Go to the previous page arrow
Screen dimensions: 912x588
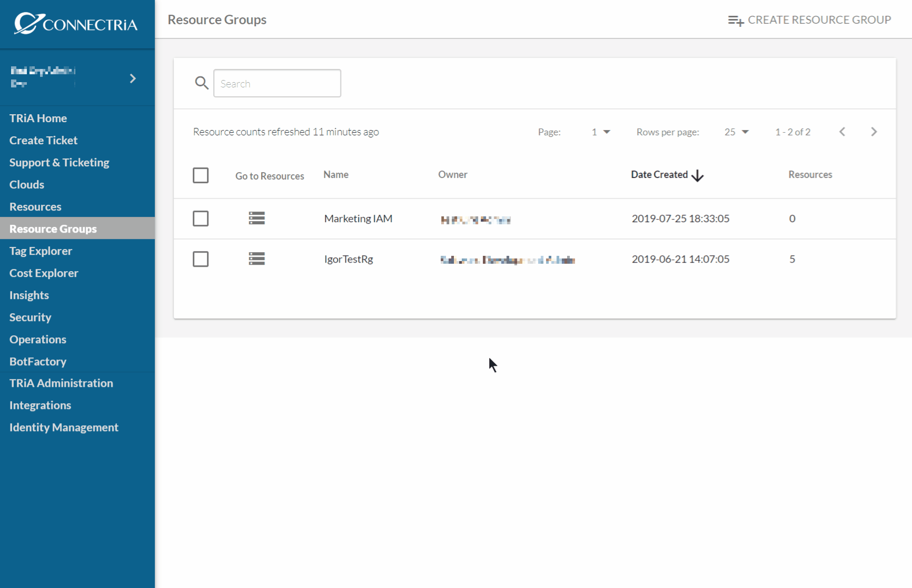842,132
